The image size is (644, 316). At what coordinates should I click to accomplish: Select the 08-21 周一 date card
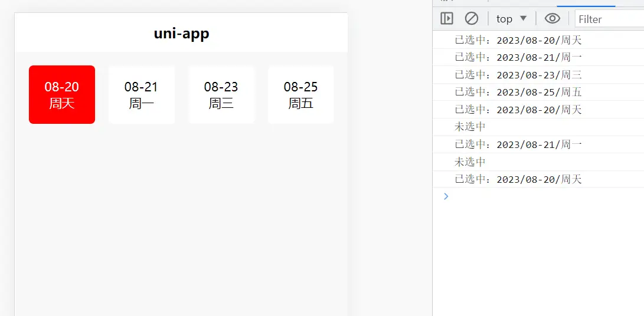pos(141,94)
